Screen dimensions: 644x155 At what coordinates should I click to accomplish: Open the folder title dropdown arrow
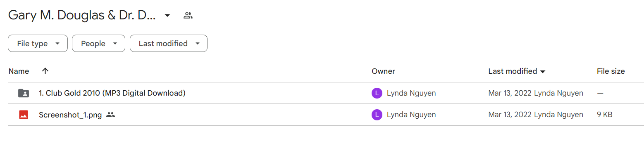[x=167, y=16]
